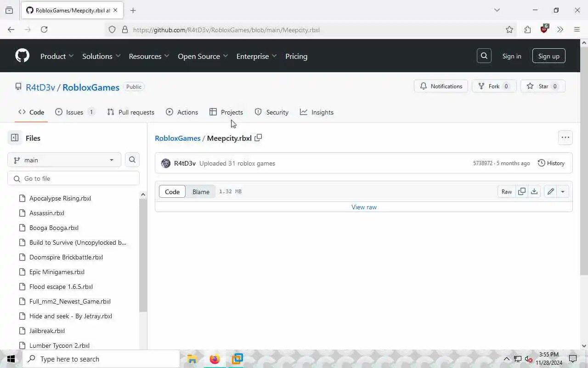Click the search files magnifier button
Viewport: 588px width, 368px height.
[x=132, y=160]
